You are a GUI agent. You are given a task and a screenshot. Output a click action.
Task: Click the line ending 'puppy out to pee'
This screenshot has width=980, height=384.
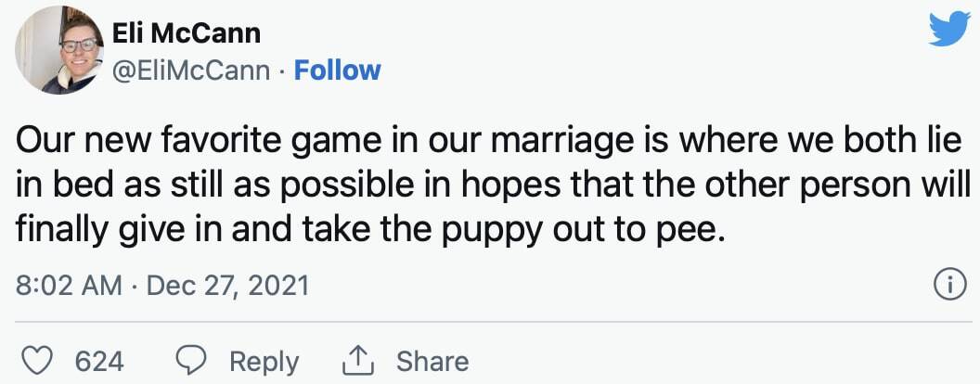[x=370, y=232]
